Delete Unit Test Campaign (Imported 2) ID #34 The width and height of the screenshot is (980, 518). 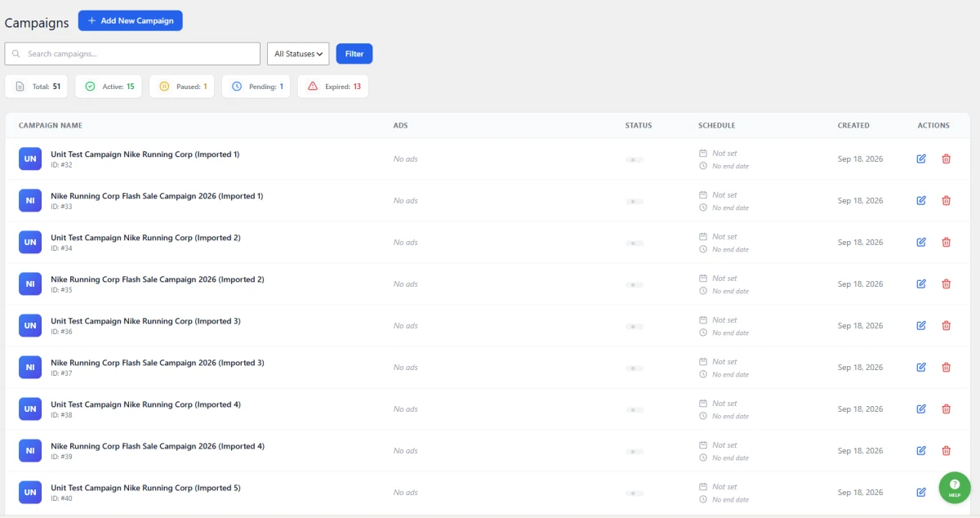tap(947, 242)
